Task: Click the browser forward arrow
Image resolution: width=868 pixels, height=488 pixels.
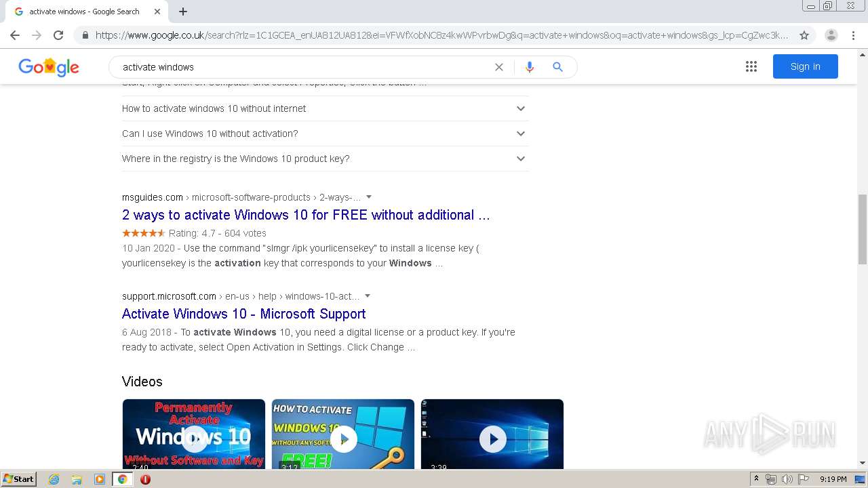Action: point(37,35)
